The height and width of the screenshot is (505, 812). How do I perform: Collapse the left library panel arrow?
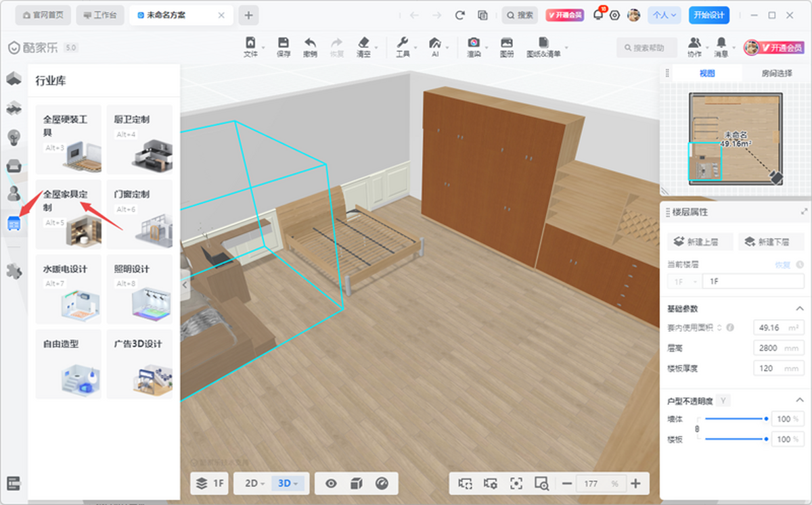coord(185,285)
